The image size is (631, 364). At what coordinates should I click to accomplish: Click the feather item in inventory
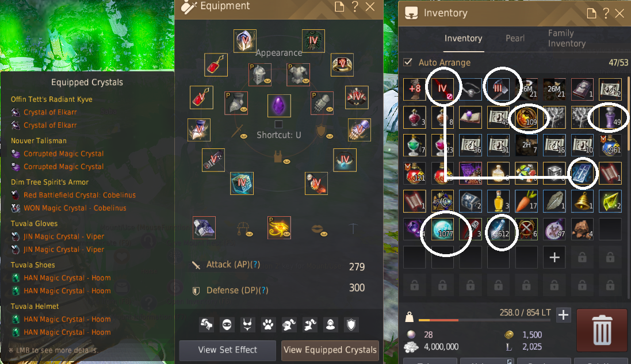(554, 201)
